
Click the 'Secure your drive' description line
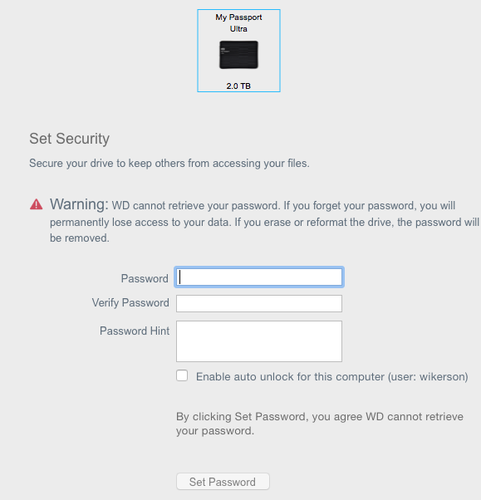tap(169, 163)
